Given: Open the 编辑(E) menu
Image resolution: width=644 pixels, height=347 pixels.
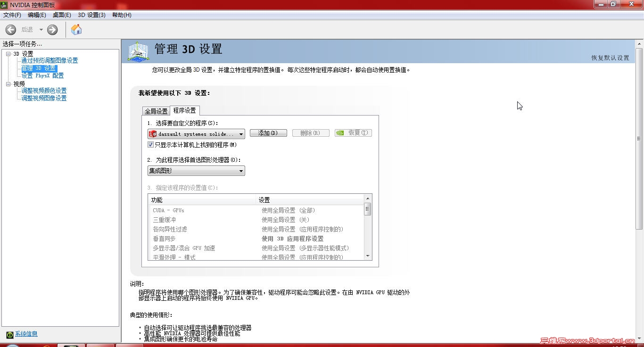Looking at the screenshot, I should coord(37,15).
